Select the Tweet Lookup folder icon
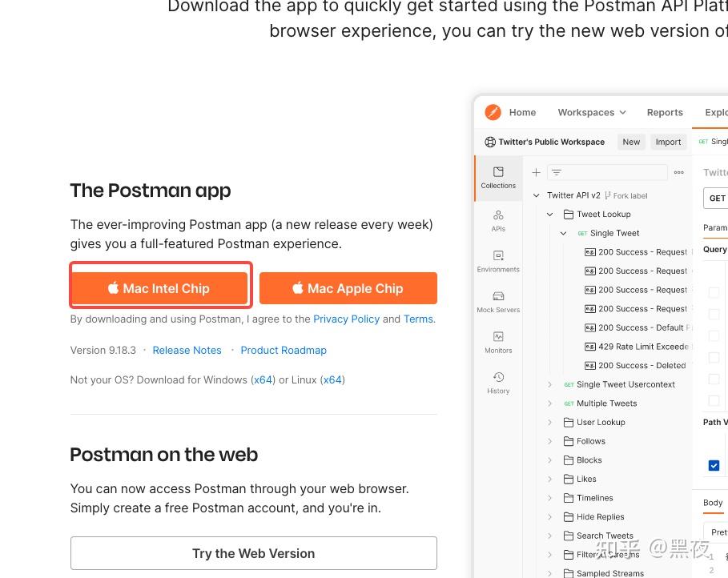The width and height of the screenshot is (728, 578). [x=569, y=214]
